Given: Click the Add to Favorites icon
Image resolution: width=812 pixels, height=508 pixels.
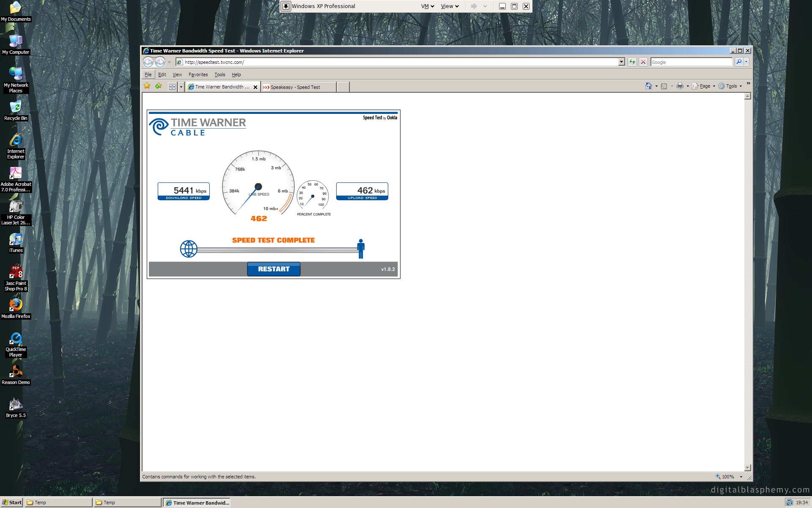Looking at the screenshot, I should click(x=159, y=86).
